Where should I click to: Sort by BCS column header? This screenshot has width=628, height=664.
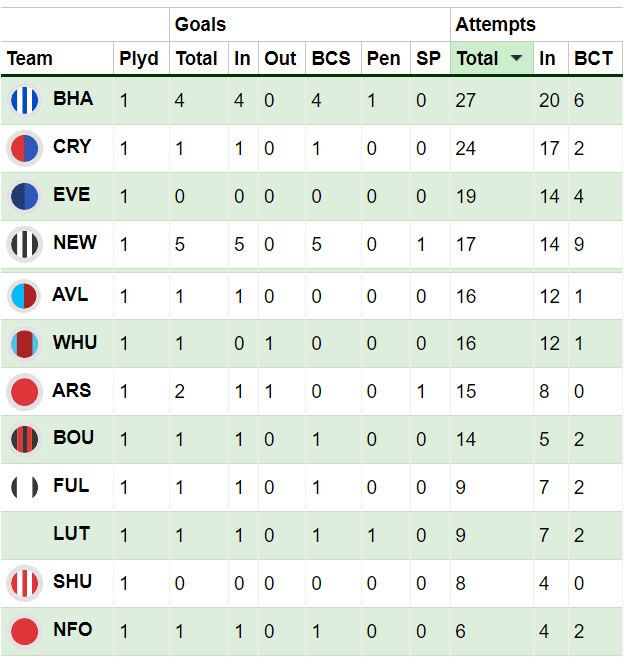point(331,59)
